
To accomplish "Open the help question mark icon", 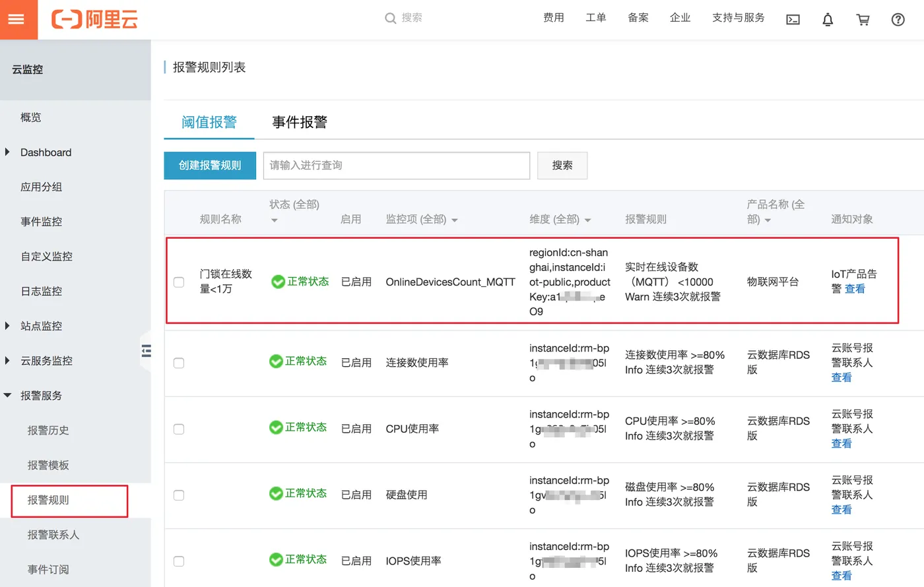I will click(898, 19).
